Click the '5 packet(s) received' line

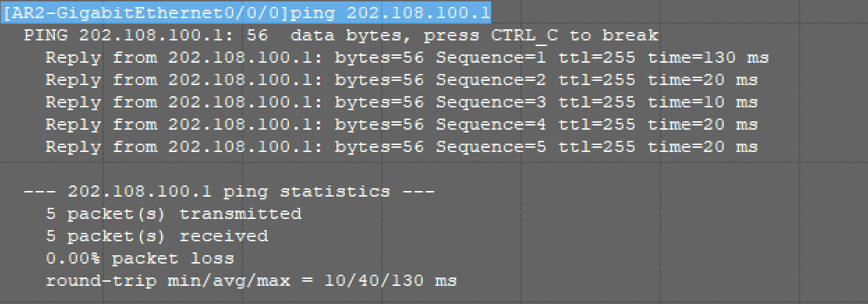point(157,236)
